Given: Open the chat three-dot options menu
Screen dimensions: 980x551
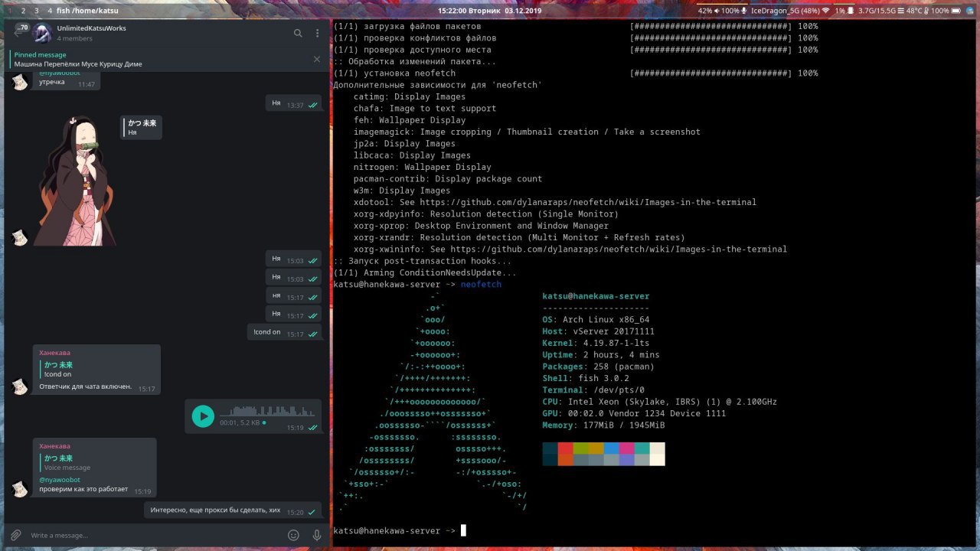Looking at the screenshot, I should tap(318, 33).
